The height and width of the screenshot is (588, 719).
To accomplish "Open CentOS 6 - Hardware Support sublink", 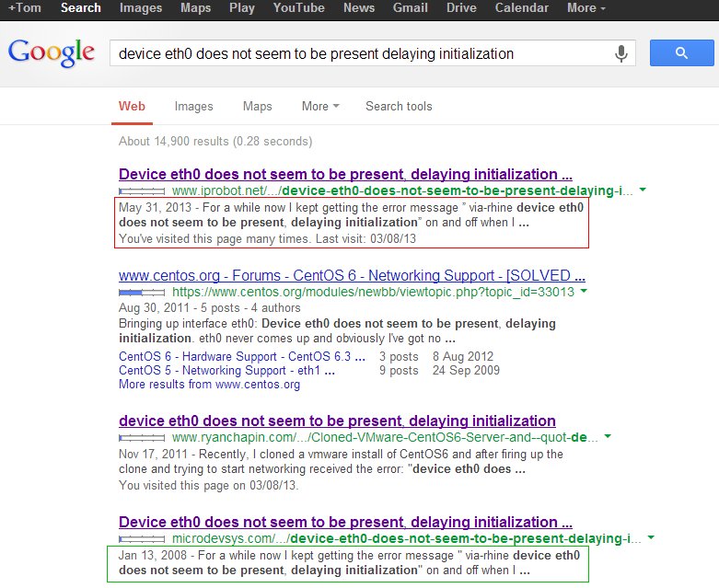I will (x=241, y=356).
